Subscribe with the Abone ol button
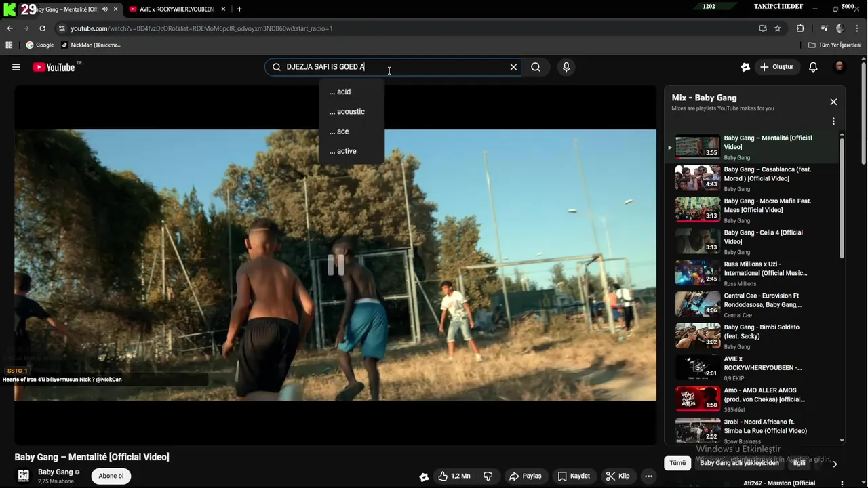The height and width of the screenshot is (488, 868). click(x=111, y=476)
